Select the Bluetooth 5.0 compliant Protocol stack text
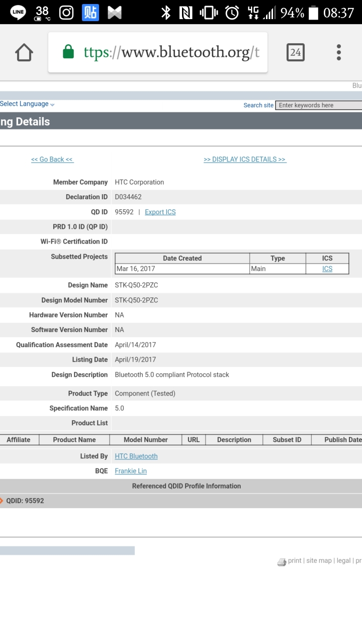This screenshot has width=362, height=644. [x=172, y=375]
